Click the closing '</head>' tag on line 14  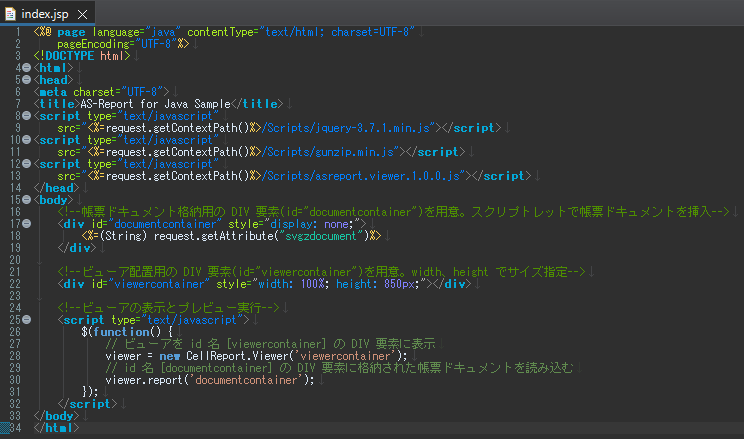tap(56, 188)
